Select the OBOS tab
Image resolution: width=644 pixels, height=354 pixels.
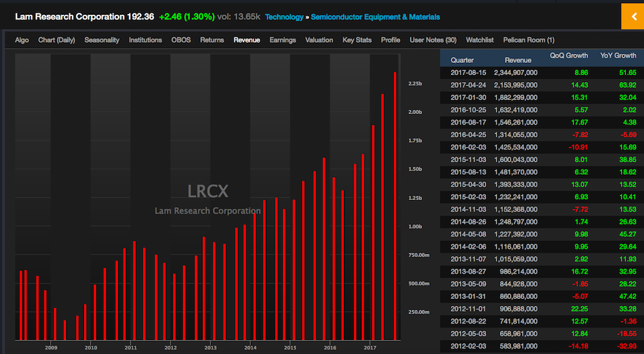pyautogui.click(x=181, y=40)
